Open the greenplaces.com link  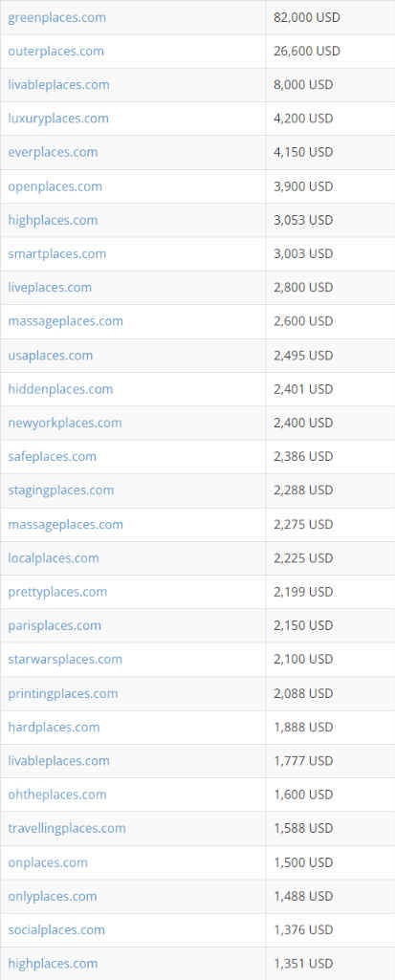[56, 17]
